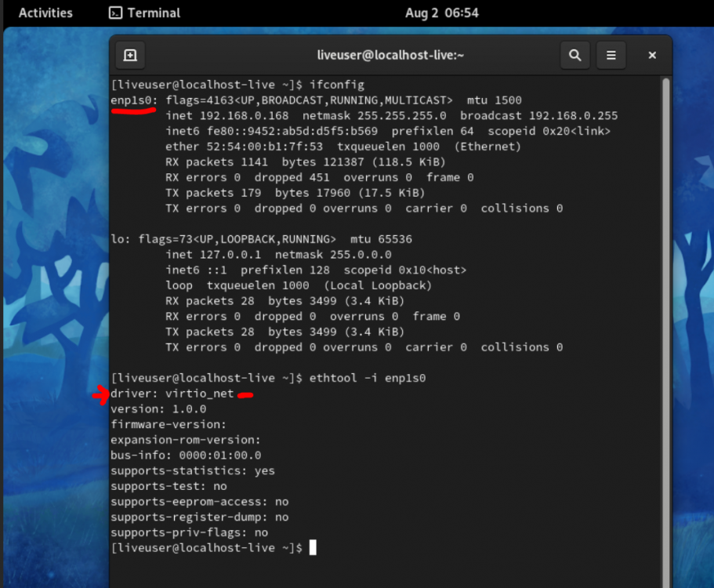The image size is (714, 588).
Task: Open the Activities overview
Action: tap(45, 13)
